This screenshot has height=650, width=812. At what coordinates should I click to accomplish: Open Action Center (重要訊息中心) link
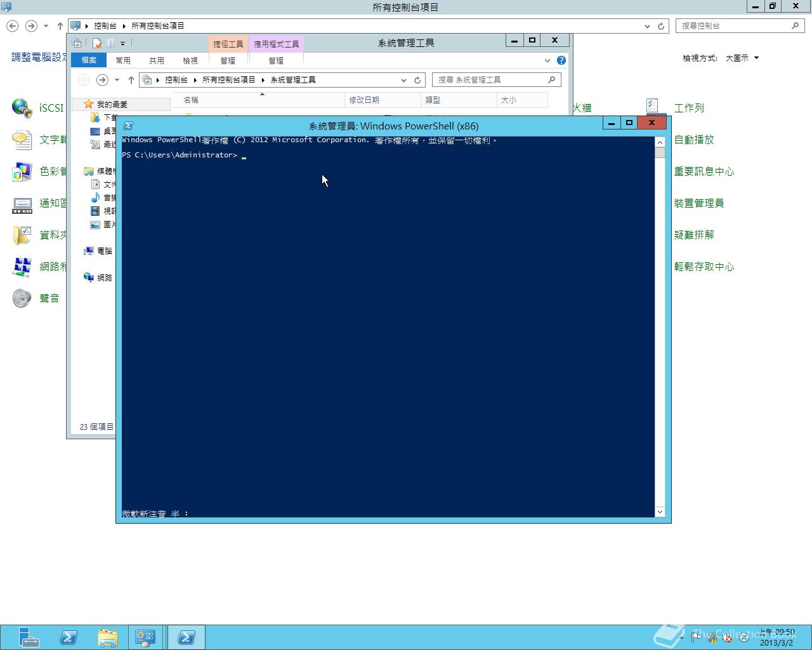pos(704,171)
